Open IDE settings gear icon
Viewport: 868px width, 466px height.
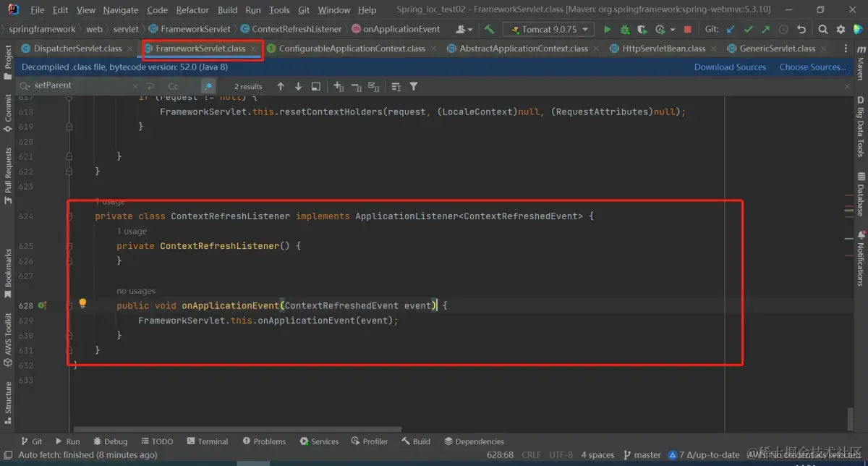pyautogui.click(x=841, y=30)
